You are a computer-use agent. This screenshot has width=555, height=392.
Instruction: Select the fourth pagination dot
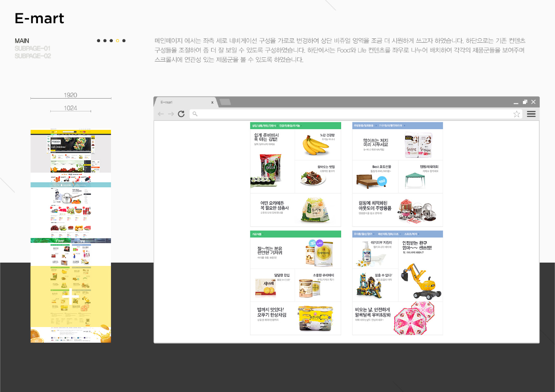pyautogui.click(x=118, y=41)
